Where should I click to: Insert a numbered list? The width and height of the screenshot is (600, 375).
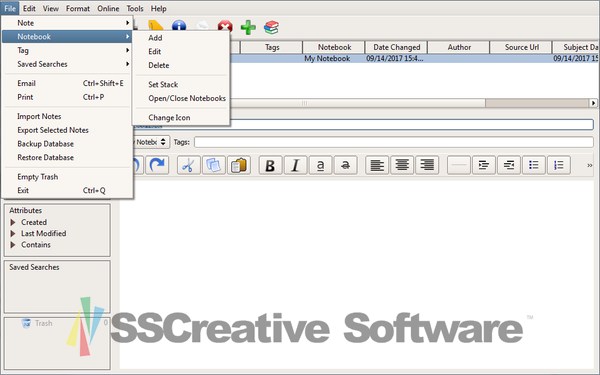click(x=559, y=165)
